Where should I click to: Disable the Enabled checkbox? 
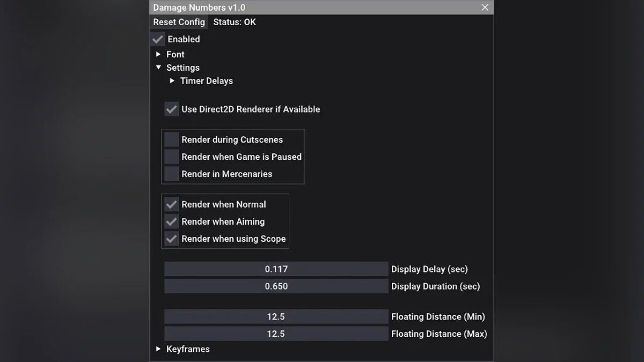[158, 39]
